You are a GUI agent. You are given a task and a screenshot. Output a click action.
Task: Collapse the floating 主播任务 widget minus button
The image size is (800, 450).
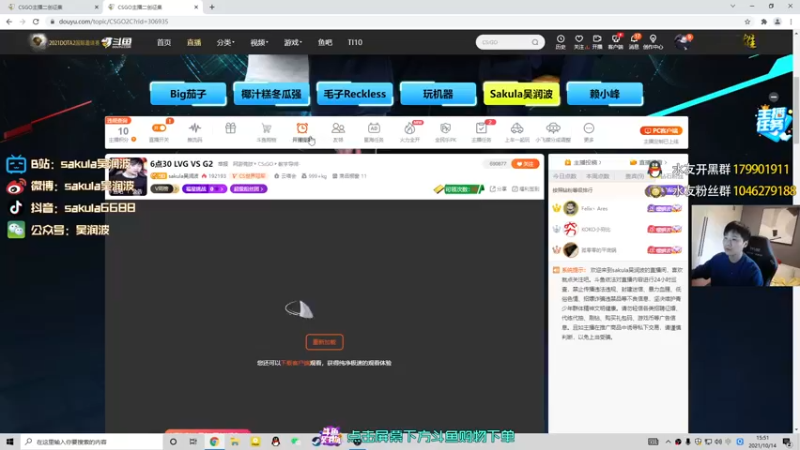773,97
